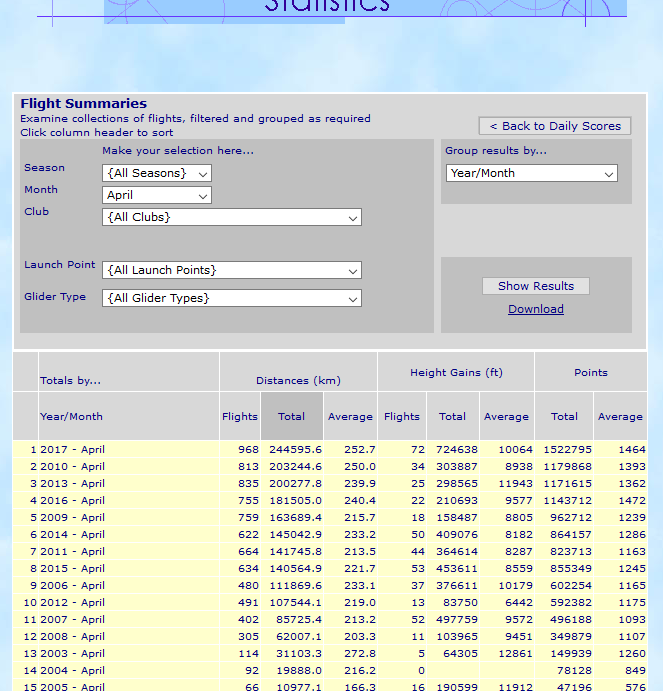The height and width of the screenshot is (691, 663).
Task: Follow the Download link
Action: pos(536,309)
